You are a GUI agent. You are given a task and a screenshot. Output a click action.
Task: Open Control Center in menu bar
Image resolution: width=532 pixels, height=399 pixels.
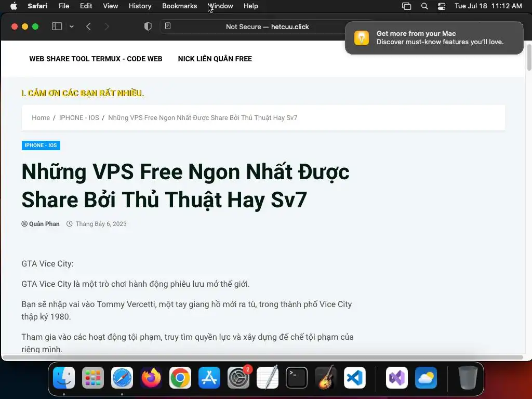(442, 6)
